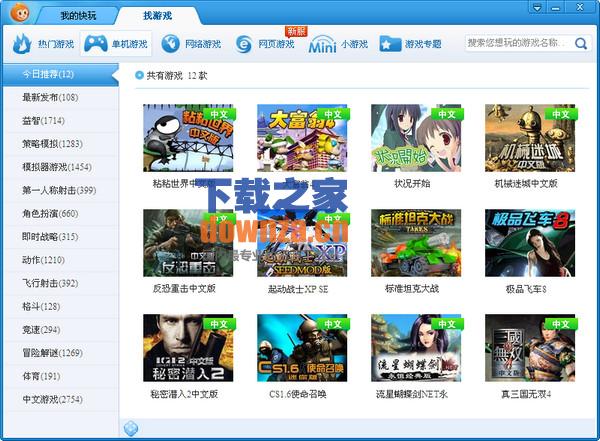600x441 pixels.
Task: Open the 大富翁 game thumbnail
Action: coord(302,138)
